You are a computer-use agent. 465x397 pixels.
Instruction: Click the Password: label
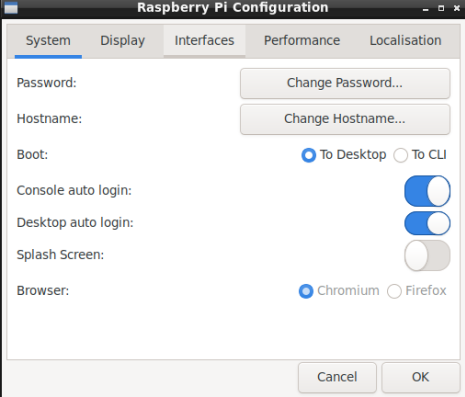click(x=47, y=83)
